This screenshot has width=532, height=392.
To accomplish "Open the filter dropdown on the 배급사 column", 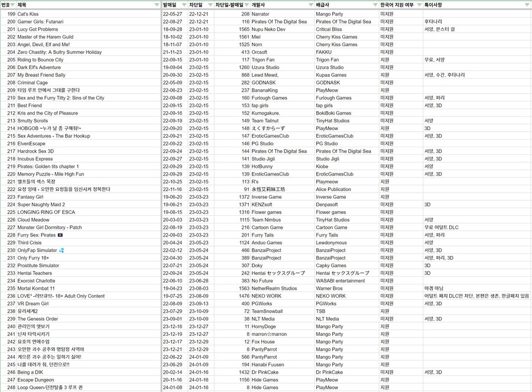I will tap(375, 5).
